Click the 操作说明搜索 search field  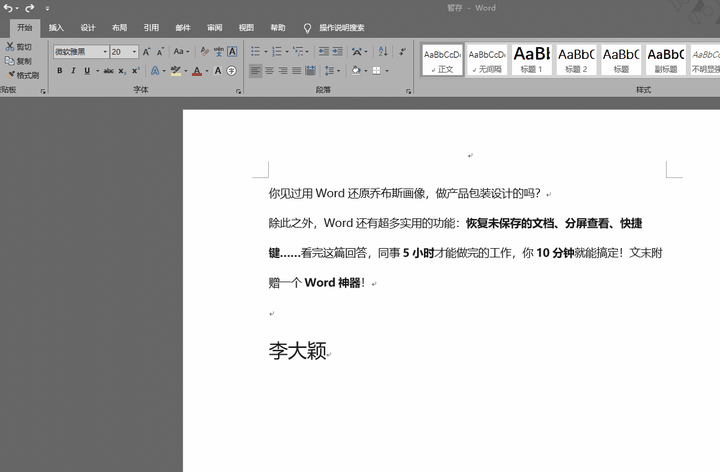tap(342, 28)
